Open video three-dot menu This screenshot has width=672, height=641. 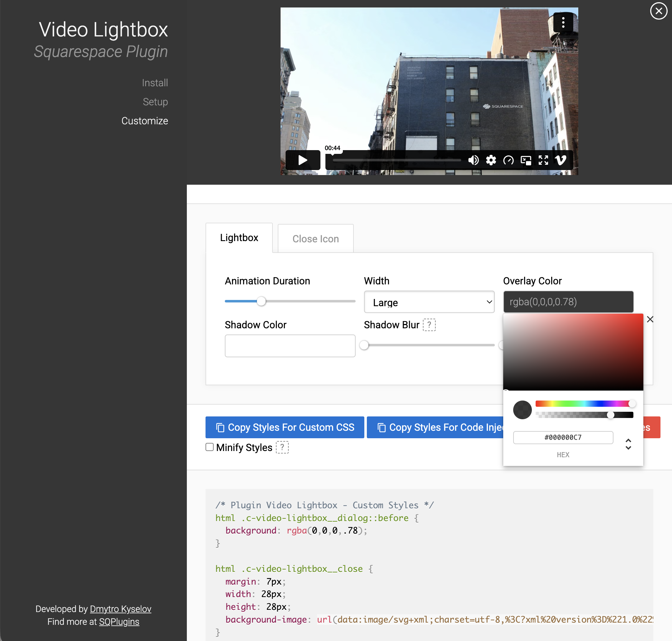563,22
